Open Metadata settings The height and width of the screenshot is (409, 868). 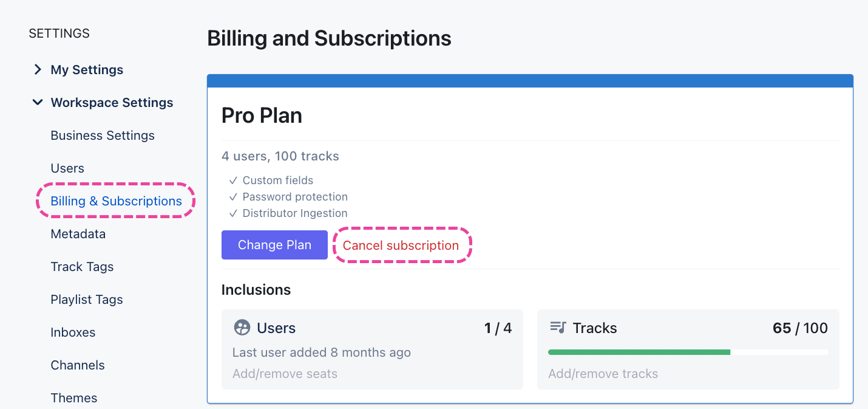(78, 234)
